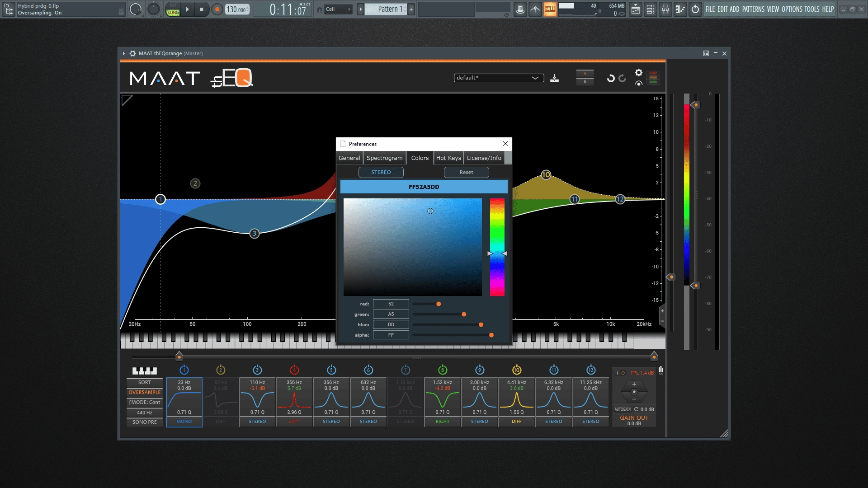Redo the EQ change
Viewport: 868px width, 488px height.
click(623, 78)
